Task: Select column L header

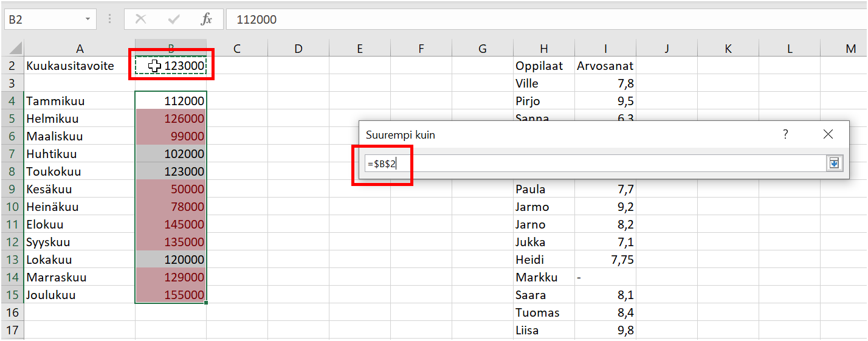Action: click(x=790, y=49)
